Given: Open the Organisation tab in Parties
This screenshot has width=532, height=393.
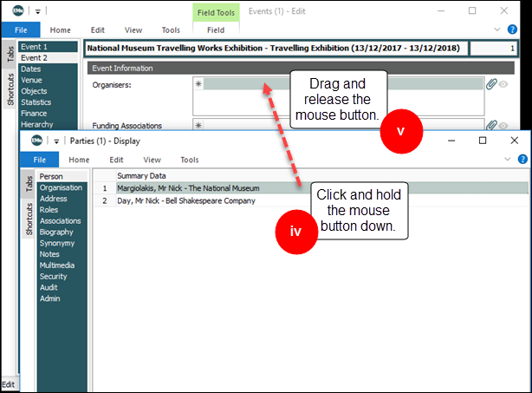Looking at the screenshot, I should pos(61,187).
